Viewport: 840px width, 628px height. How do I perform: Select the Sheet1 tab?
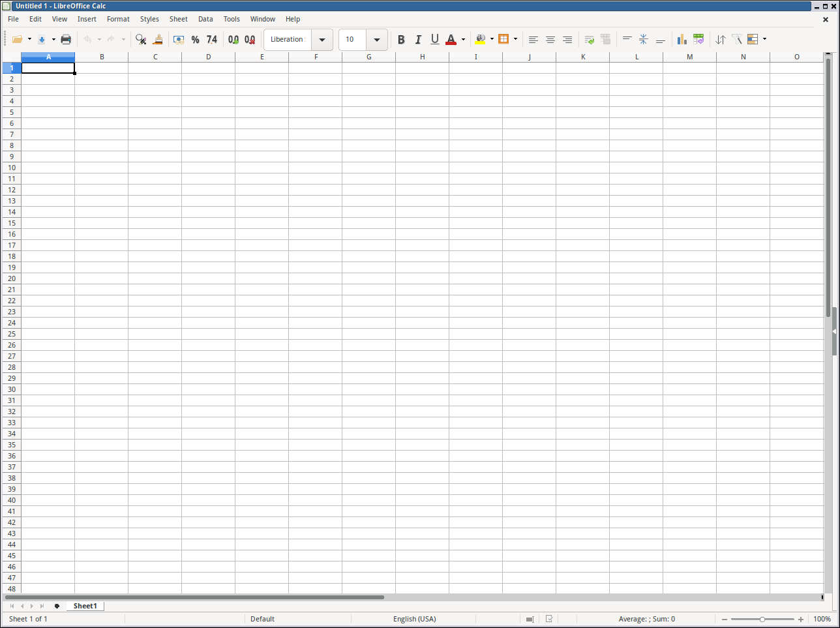pos(85,606)
